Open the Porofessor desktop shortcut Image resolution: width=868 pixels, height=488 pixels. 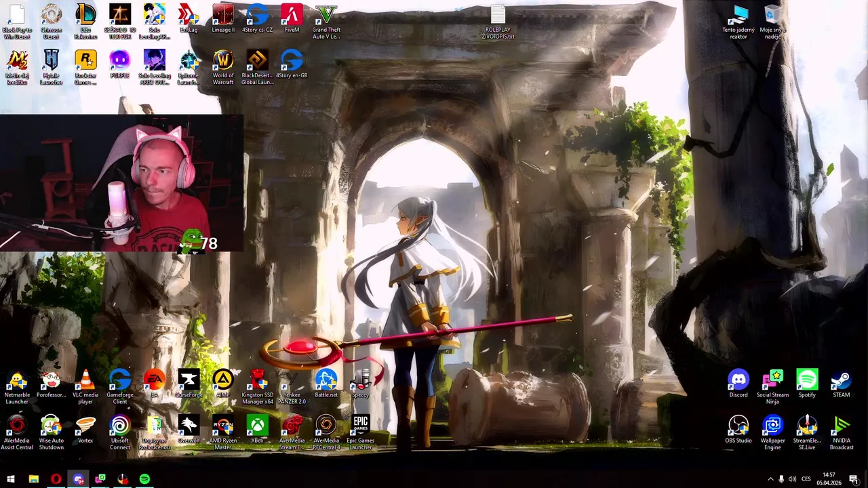51,384
